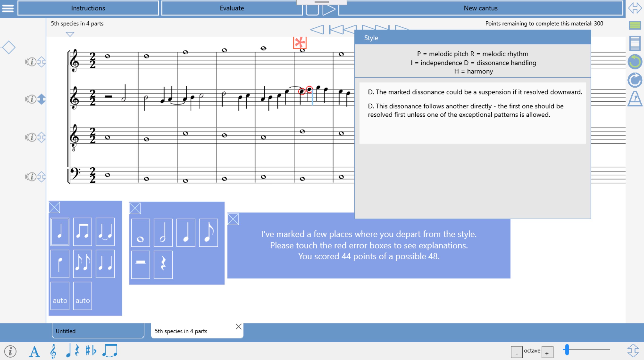Click the diamond expander on the left edge

tap(9, 47)
